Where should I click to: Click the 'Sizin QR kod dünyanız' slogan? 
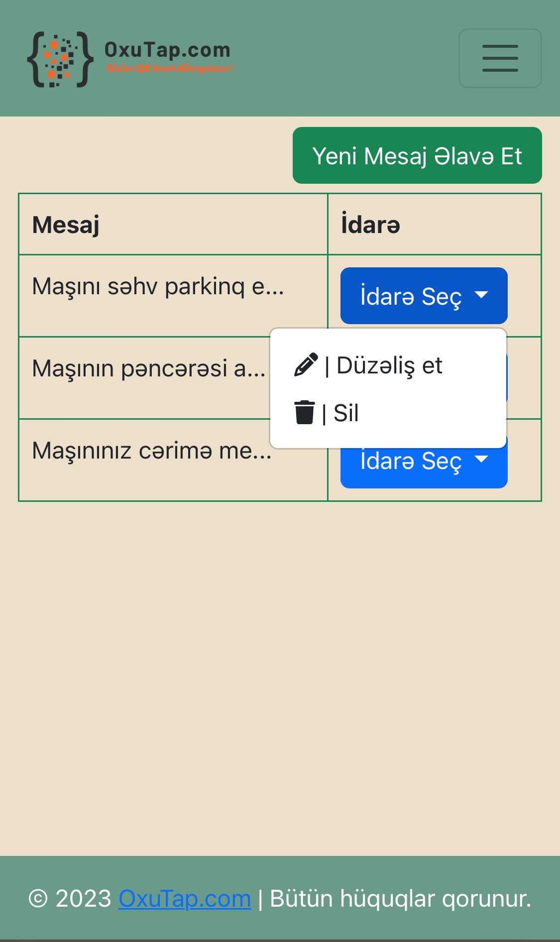coord(169,69)
